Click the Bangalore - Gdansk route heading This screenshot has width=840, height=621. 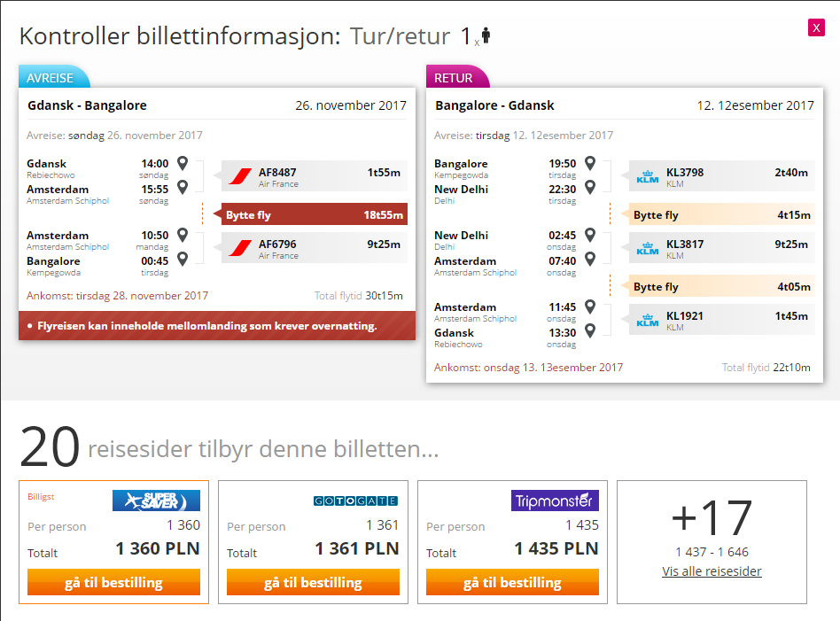click(494, 105)
